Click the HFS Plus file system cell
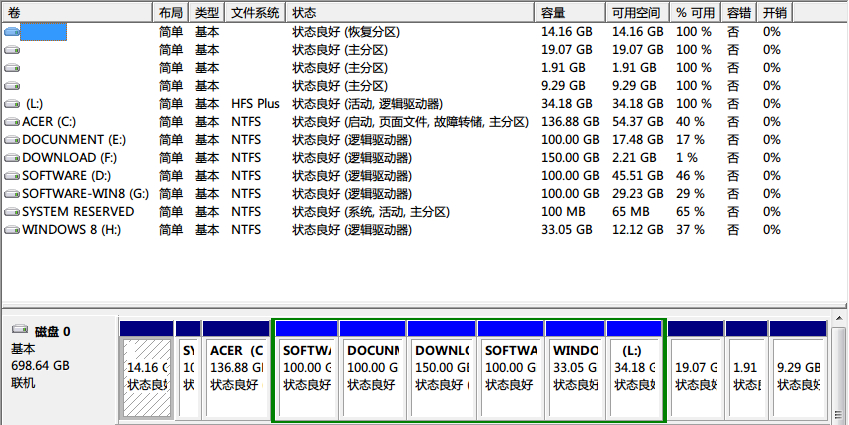 pos(256,104)
